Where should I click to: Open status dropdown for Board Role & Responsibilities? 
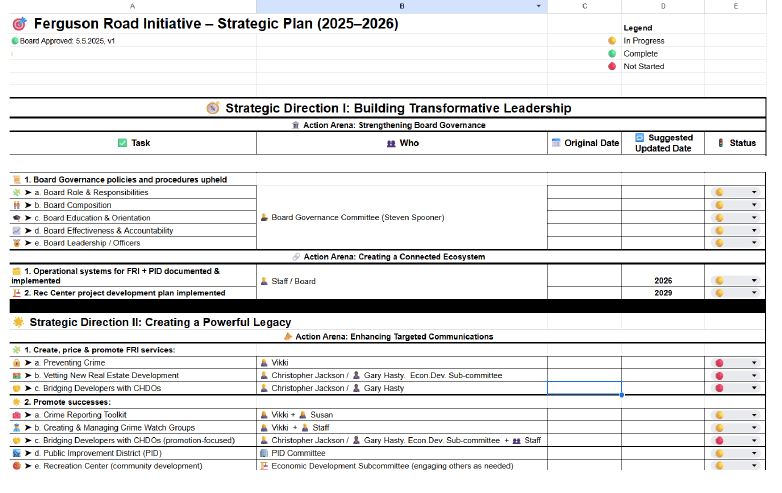pyautogui.click(x=754, y=192)
